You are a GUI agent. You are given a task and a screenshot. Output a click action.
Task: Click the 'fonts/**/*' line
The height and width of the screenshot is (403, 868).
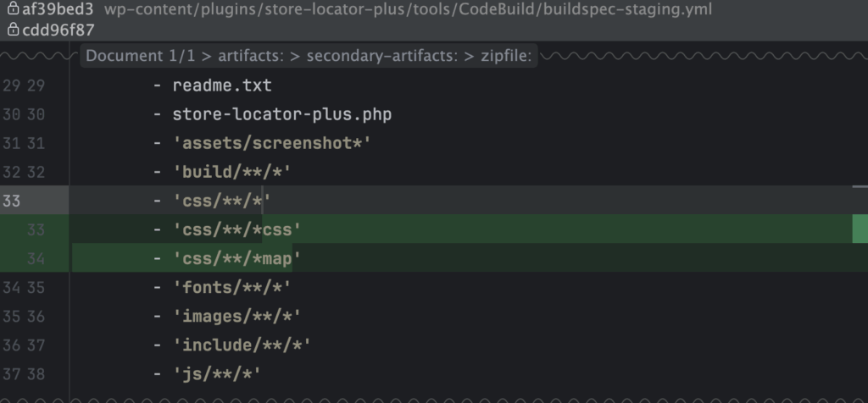(x=232, y=287)
